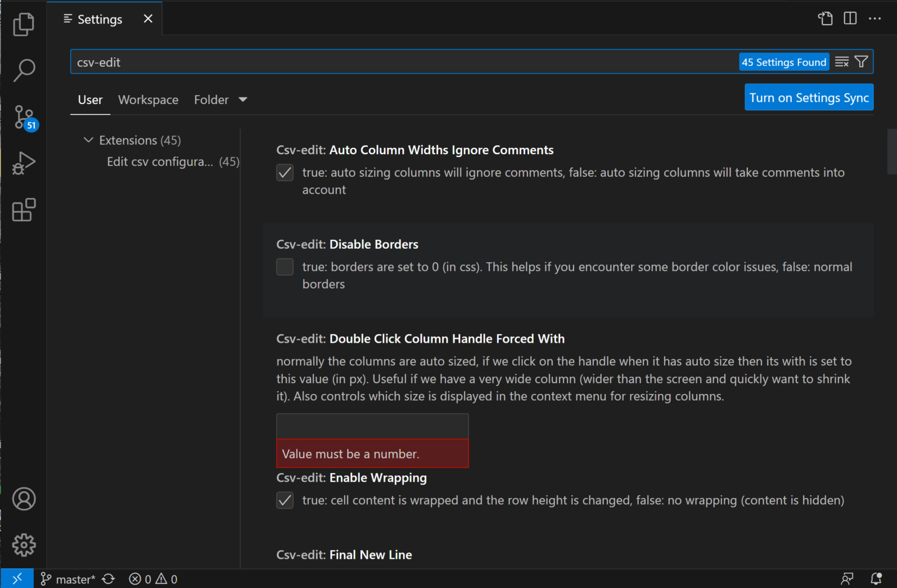Screen dimensions: 897x588
Task: Open the Search view in the sidebar
Action: 23,69
